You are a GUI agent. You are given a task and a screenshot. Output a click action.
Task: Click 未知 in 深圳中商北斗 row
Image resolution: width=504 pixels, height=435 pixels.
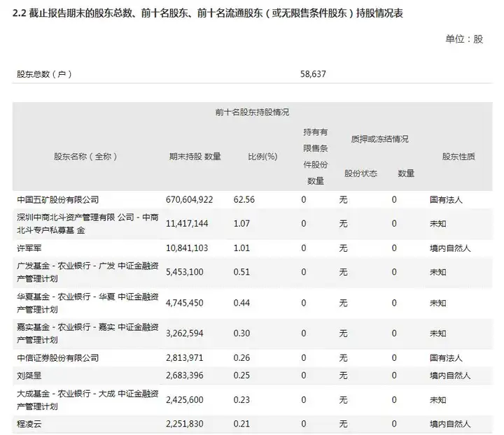[437, 223]
